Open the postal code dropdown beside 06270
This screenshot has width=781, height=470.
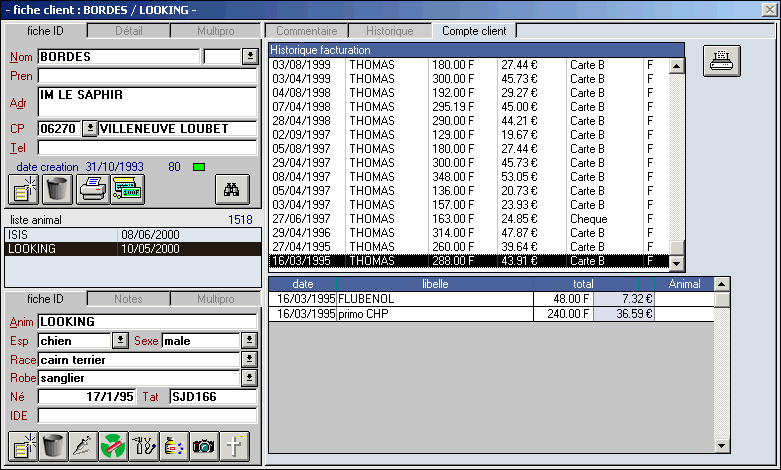tap(90, 128)
